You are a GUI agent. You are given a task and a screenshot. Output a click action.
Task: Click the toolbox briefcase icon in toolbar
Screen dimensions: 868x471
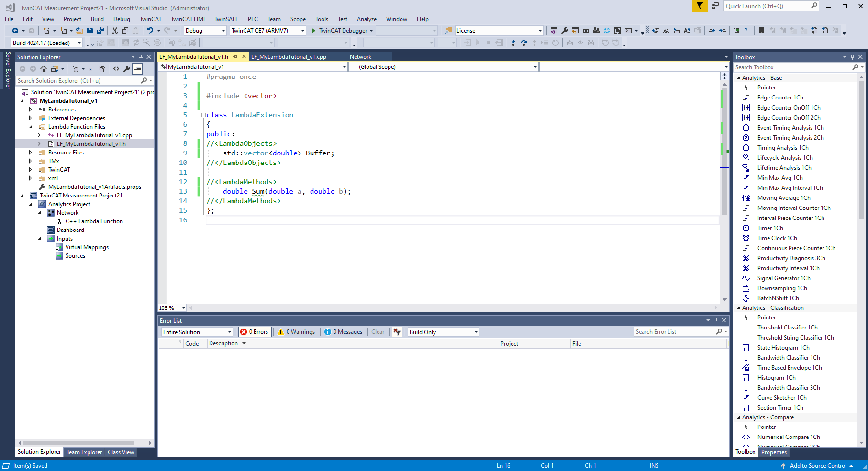(x=586, y=31)
